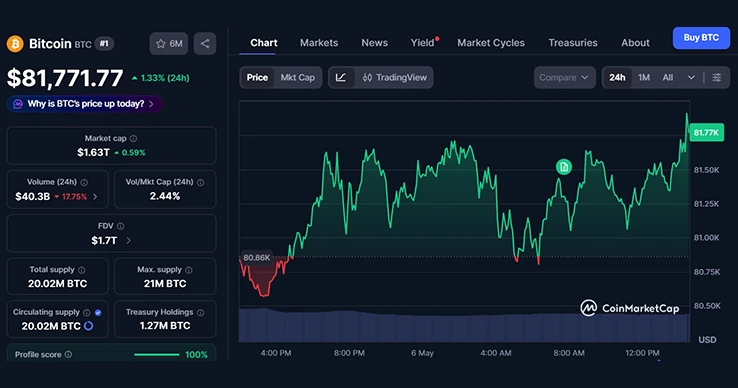Viewport: 738px width, 388px height.
Task: Click Profile score info icon
Action: [68, 354]
